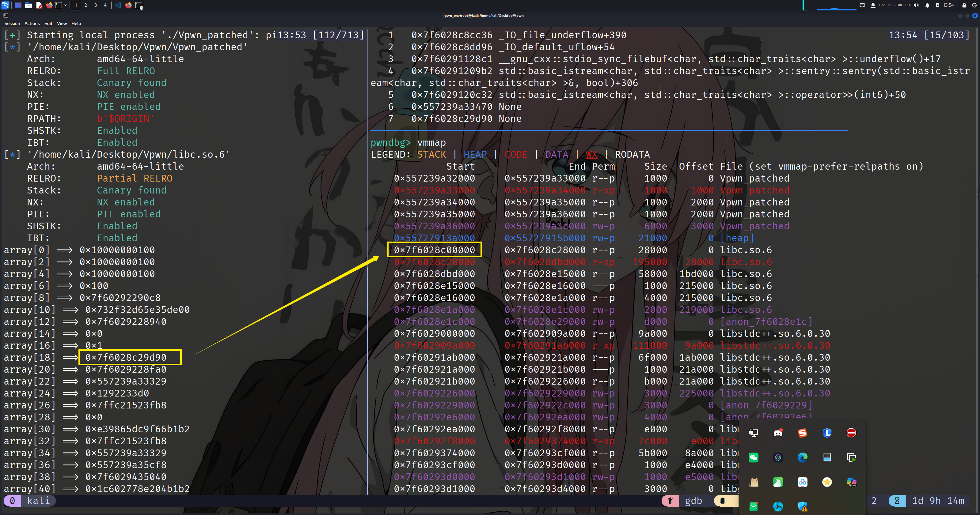The width and height of the screenshot is (980, 515).
Task: Click the network computer icon in tray popup
Action: pos(754,433)
